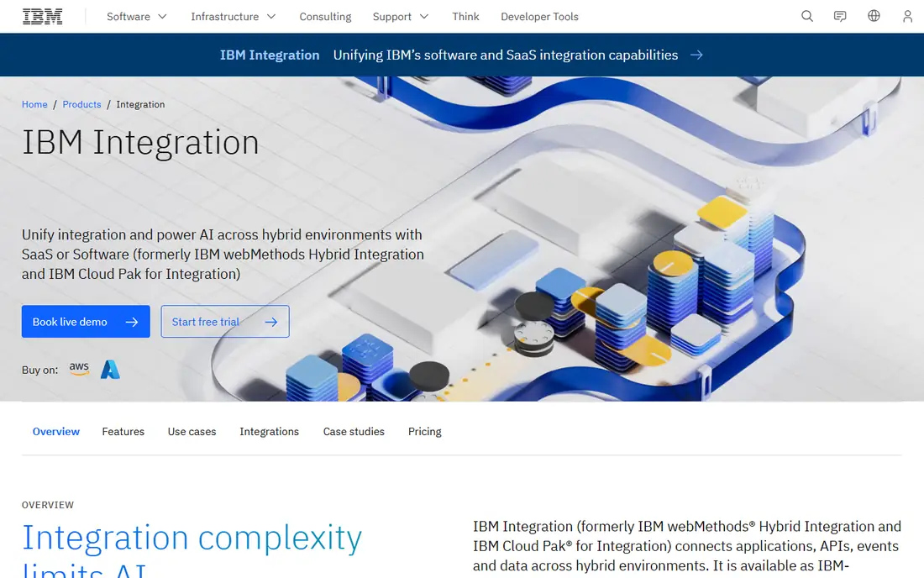This screenshot has width=924, height=578.
Task: Click the Book live demo button
Action: 86,321
